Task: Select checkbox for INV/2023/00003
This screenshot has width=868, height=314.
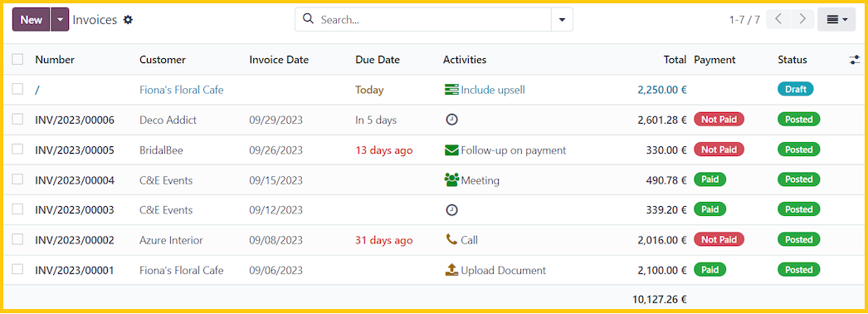Action: coord(17,209)
